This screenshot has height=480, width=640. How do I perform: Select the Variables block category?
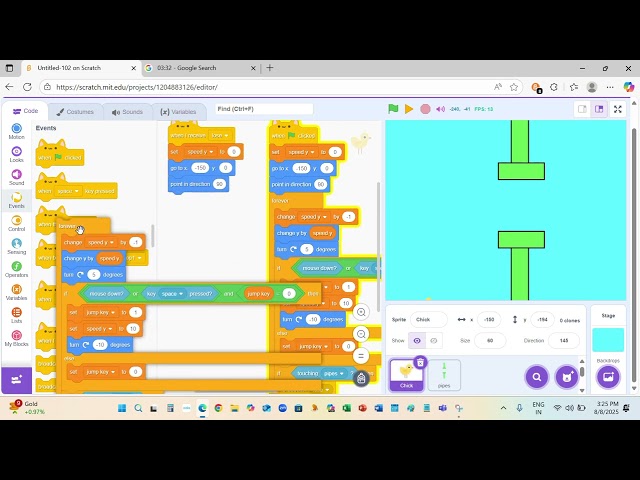coord(17,292)
